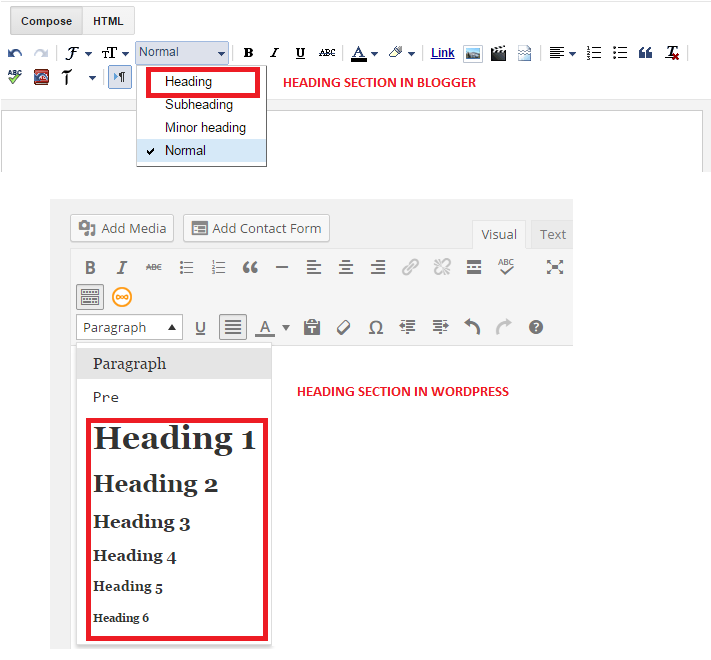
Task: Select Pre in the WordPress format list
Action: 106,398
